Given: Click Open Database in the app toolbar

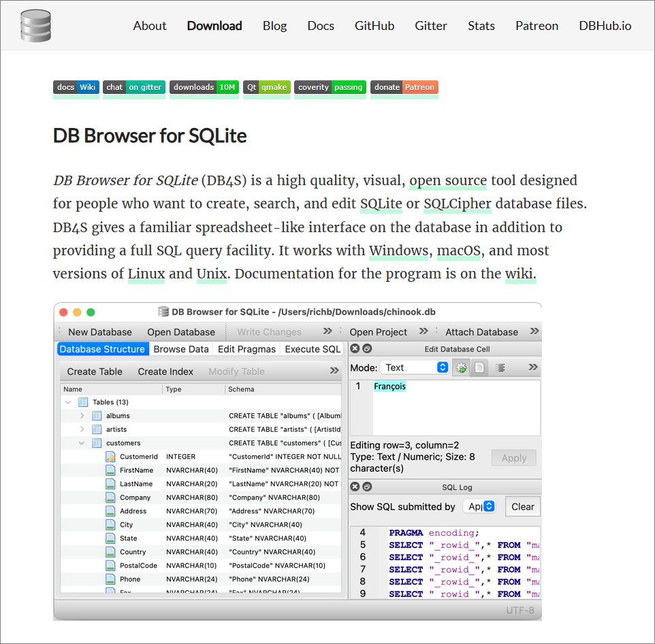Looking at the screenshot, I should [181, 332].
